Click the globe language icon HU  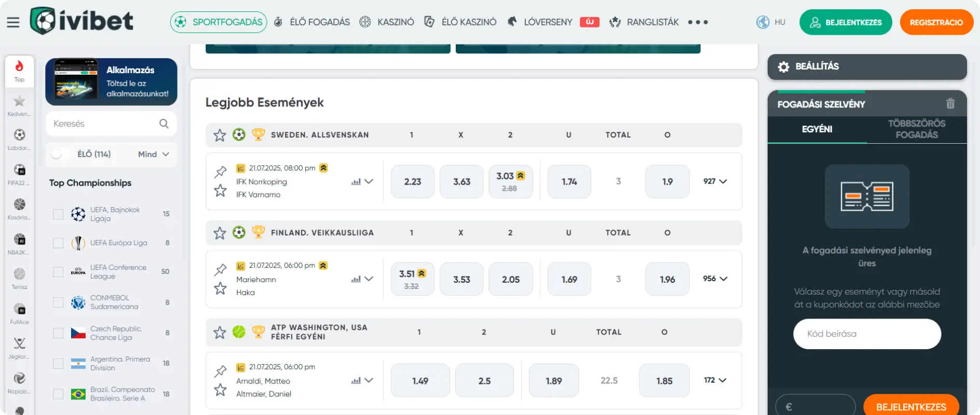pos(763,22)
